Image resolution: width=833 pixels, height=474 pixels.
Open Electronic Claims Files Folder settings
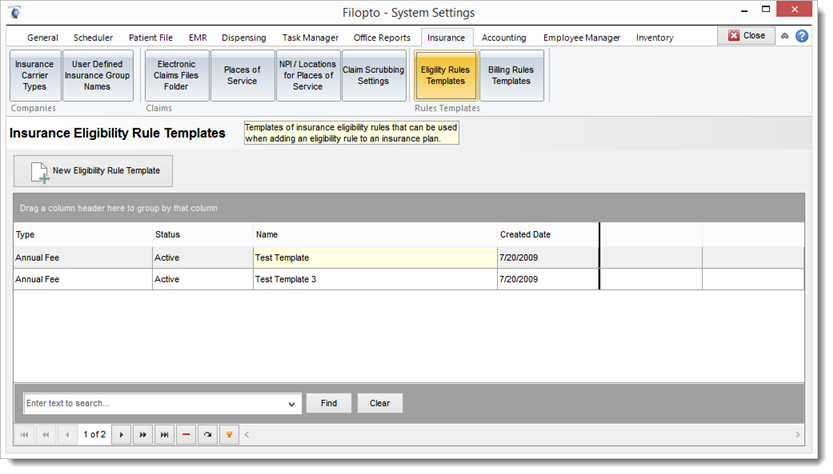[176, 75]
